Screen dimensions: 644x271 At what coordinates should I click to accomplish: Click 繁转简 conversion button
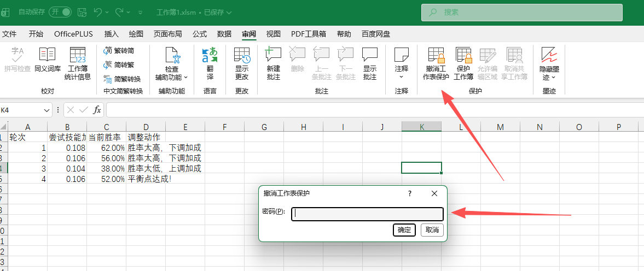119,50
